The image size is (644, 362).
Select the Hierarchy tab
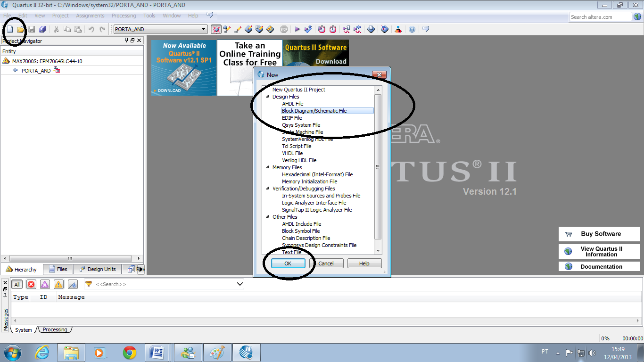(x=21, y=269)
